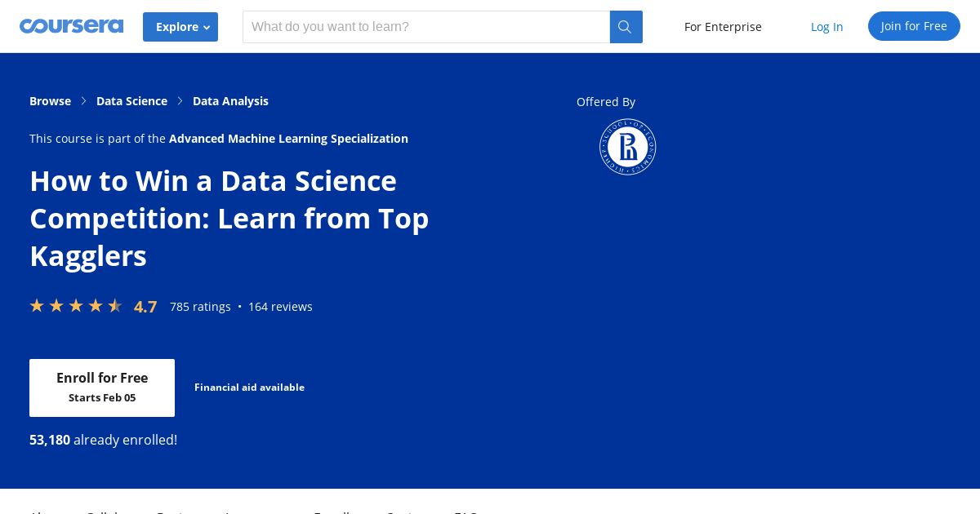Open Advanced Machine Learning Specialization link
This screenshot has height=514, width=980.
point(288,139)
